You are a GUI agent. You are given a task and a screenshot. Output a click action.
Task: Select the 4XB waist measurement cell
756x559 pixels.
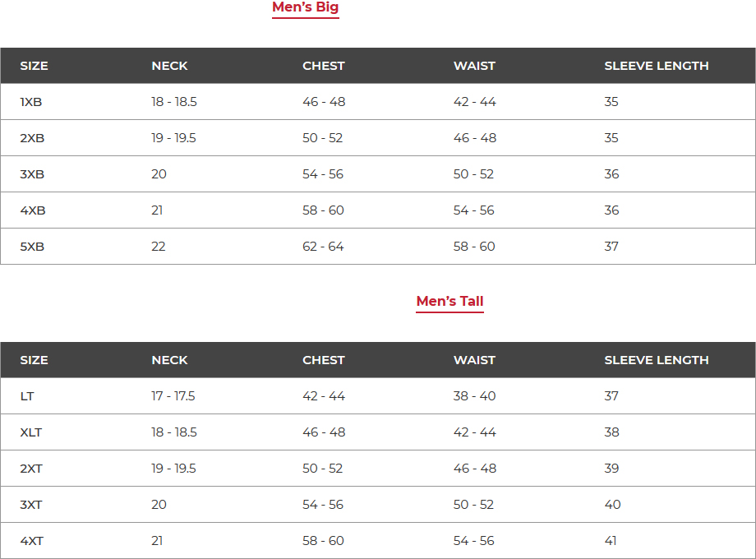pos(474,210)
